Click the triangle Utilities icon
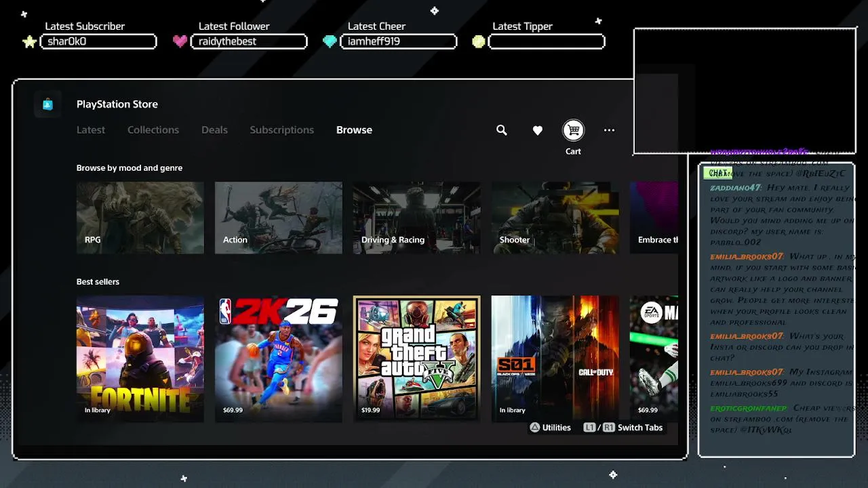Image resolution: width=868 pixels, height=488 pixels. coord(535,428)
